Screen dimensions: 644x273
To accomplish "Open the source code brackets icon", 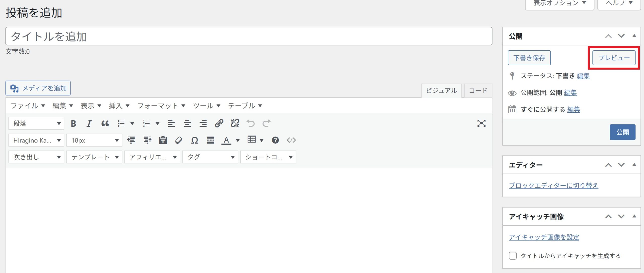I will tap(291, 140).
